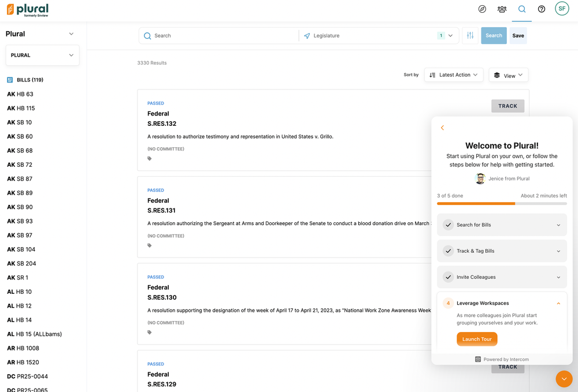Click the tag icon under S.RES.132
This screenshot has height=392, width=578.
[x=150, y=159]
